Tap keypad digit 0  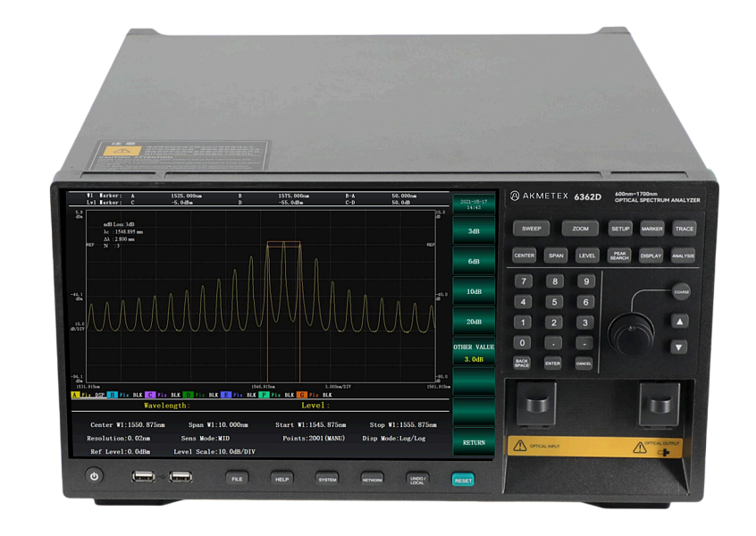click(x=522, y=343)
